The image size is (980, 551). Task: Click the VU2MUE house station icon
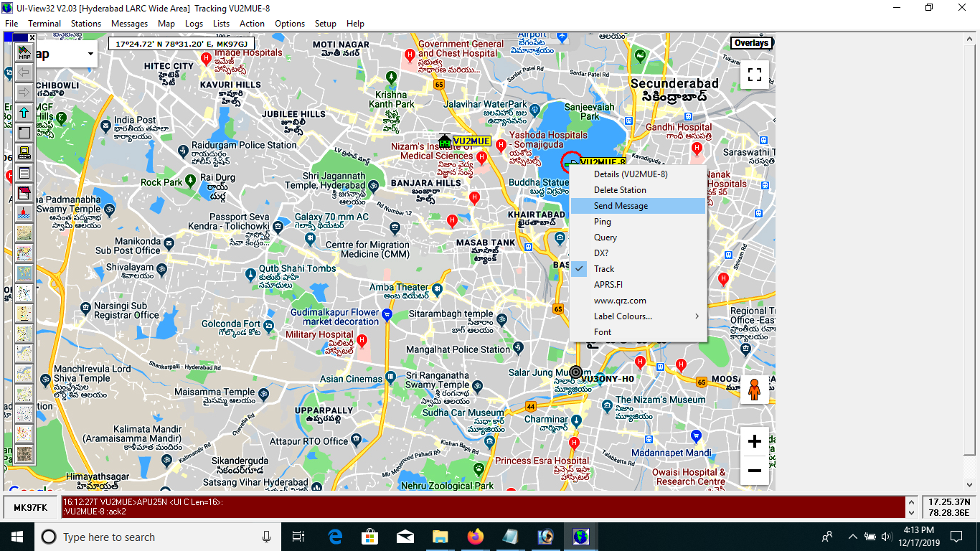445,141
